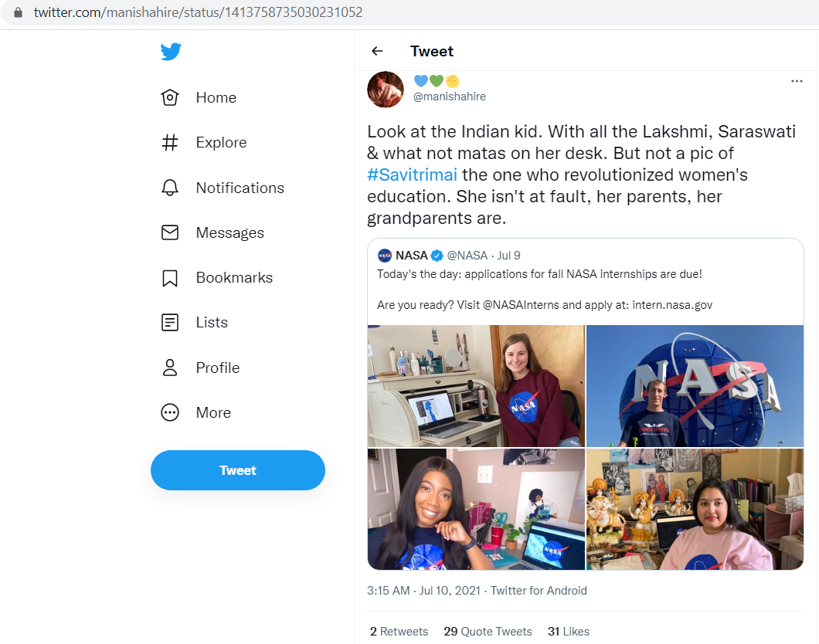This screenshot has height=644, width=819.
Task: Open the 2 Retweets list
Action: (399, 632)
